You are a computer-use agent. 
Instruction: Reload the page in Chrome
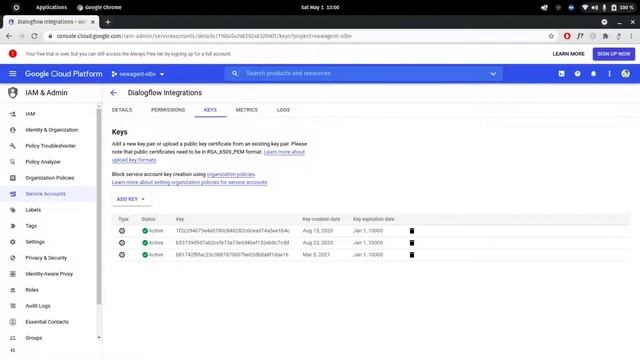(x=34, y=36)
